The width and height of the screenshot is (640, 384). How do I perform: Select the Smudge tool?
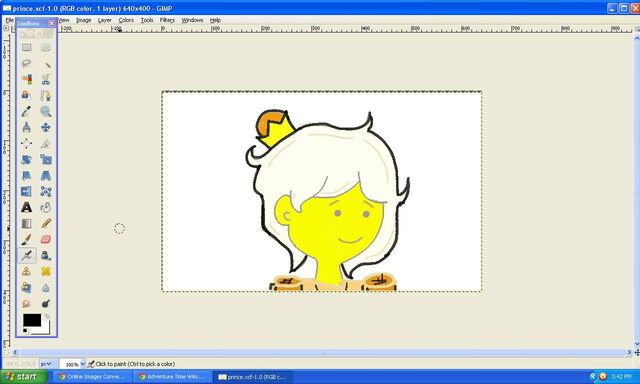coord(27,303)
